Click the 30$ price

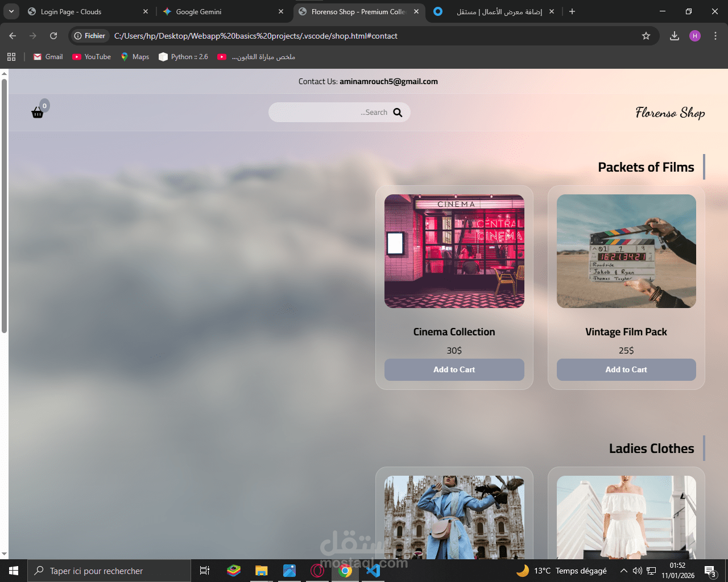pyautogui.click(x=454, y=351)
